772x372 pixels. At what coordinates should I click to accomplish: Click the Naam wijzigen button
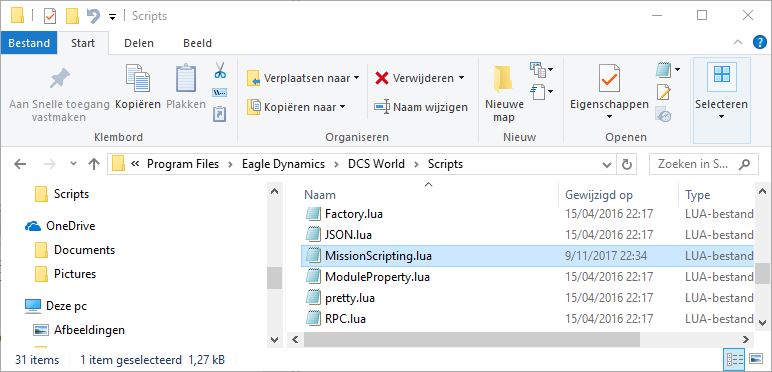(421, 107)
